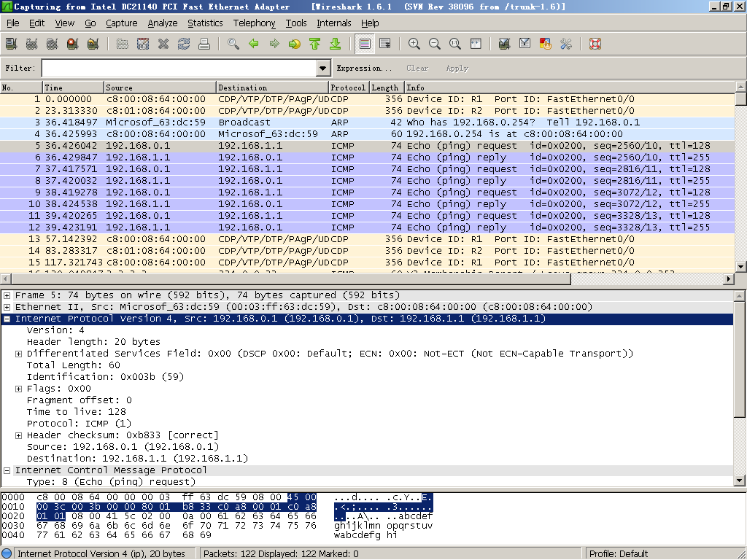Viewport: 747px width, 560px height.
Task: Click packet list vertical scrollbar down arrow
Action: (741, 267)
